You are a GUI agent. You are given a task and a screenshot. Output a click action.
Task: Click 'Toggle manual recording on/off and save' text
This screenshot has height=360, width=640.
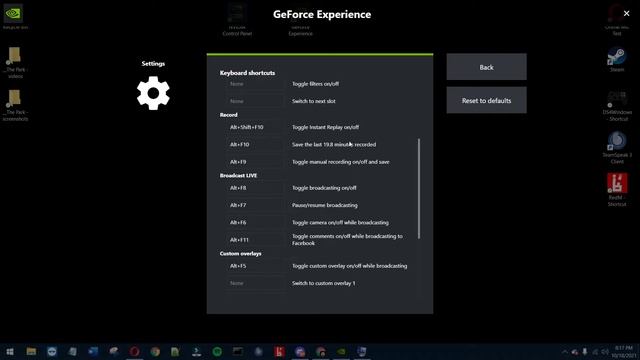pyautogui.click(x=340, y=162)
